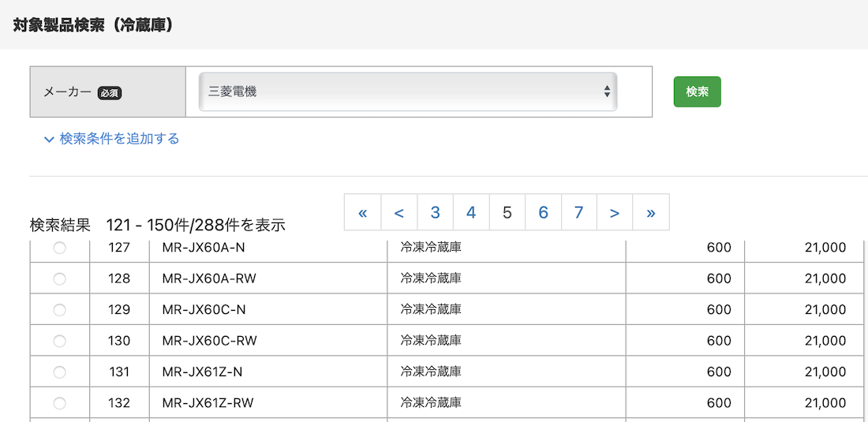This screenshot has height=422, width=868.
Task: Open results page 6
Action: click(543, 212)
